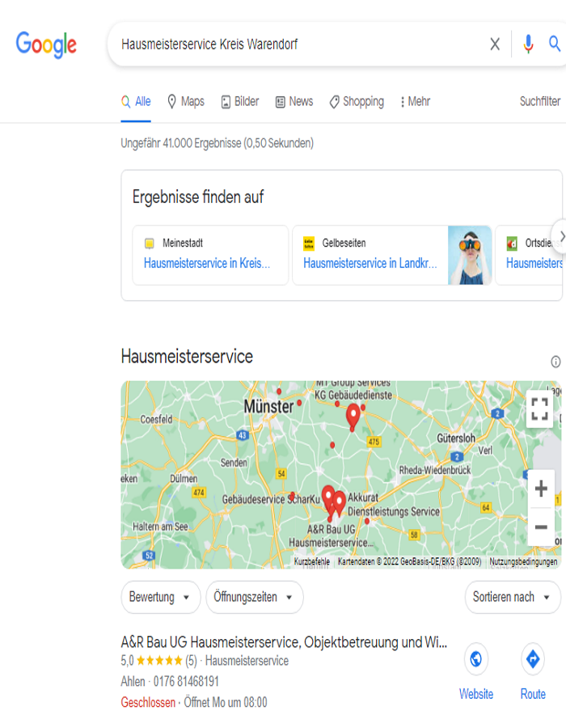Viewport: 566px width, 728px height.
Task: Open Meinestadt Hausmeisterservice in Kreis link
Action: click(x=207, y=263)
